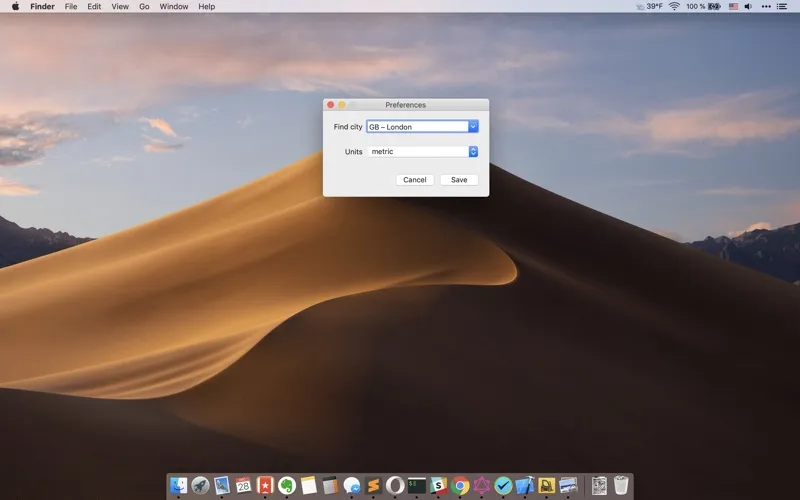Open Notification Center list icon

pos(782,6)
